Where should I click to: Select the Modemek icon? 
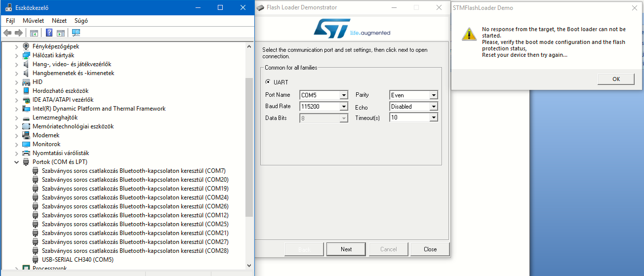[26, 135]
